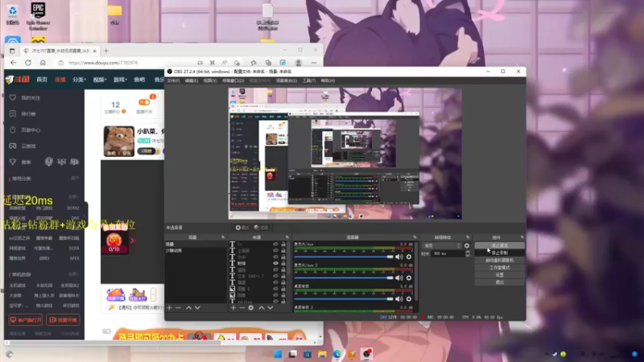This screenshot has width=644, height=362.
Task: Expand 游戏 dropdown in Douyu navigation
Action: 120,79
